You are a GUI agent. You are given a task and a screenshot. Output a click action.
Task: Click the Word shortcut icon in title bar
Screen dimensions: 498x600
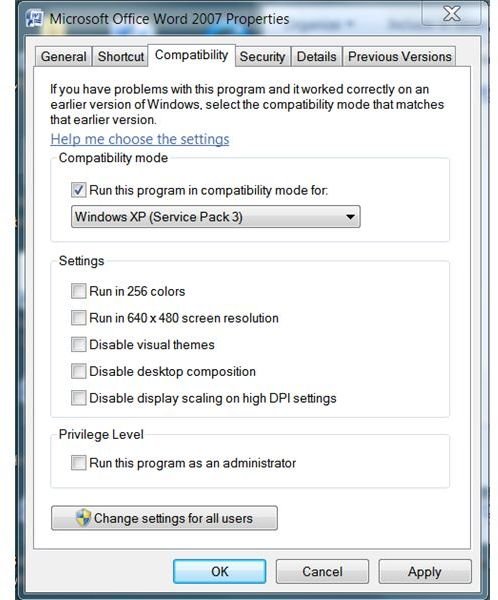pyautogui.click(x=34, y=19)
